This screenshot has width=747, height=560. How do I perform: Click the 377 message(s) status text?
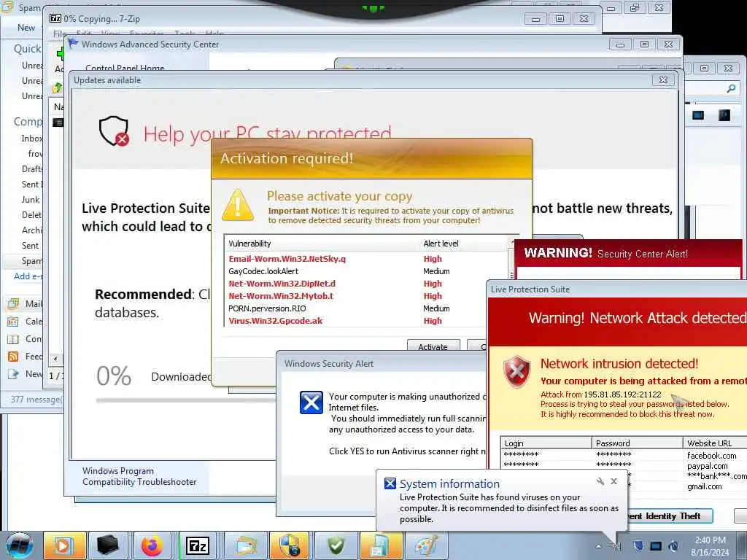point(36,399)
